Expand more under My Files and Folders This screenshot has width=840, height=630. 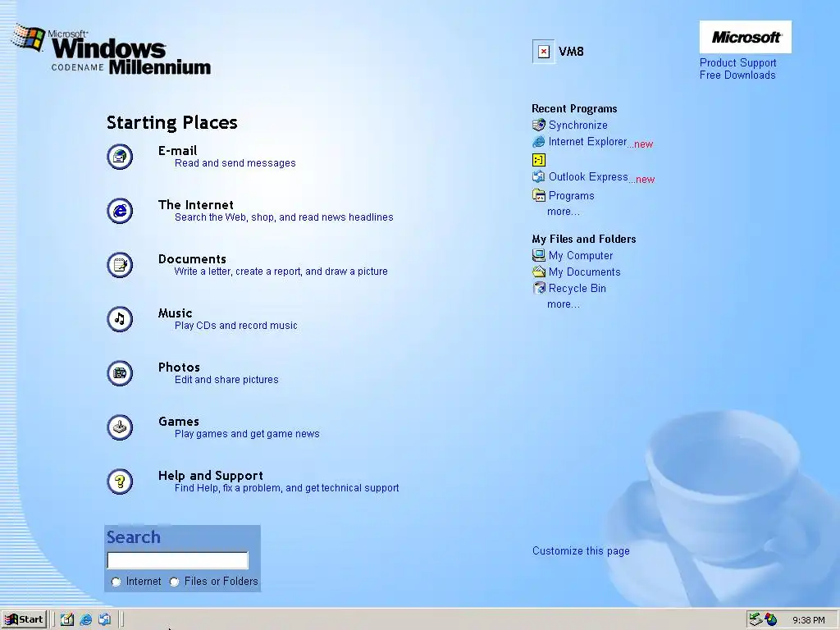563,304
